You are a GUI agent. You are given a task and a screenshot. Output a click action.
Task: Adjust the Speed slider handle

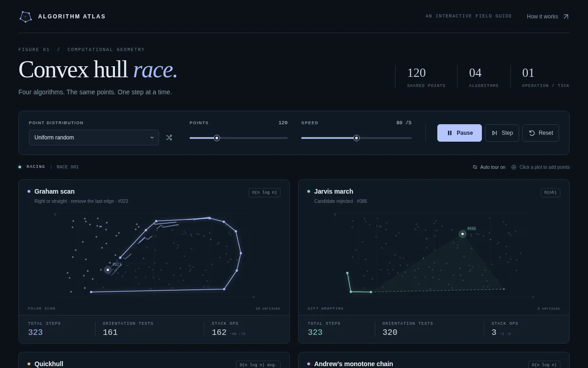click(356, 138)
